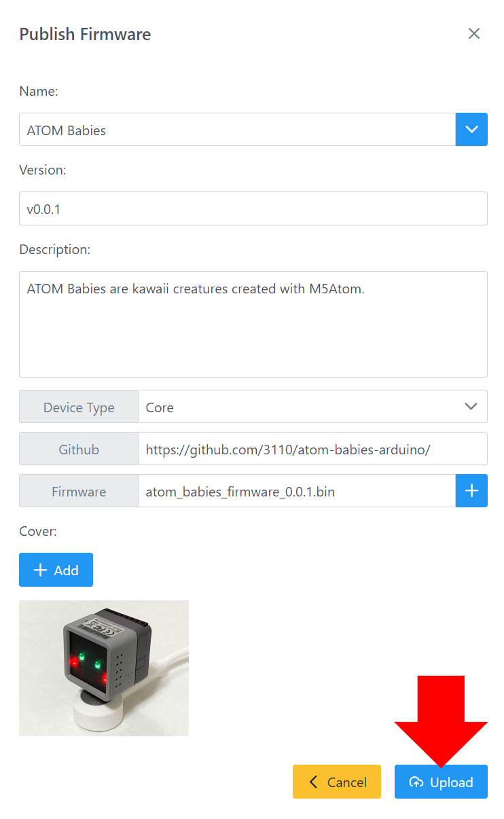Upload the firmware
The height and width of the screenshot is (819, 504).
pyautogui.click(x=441, y=782)
